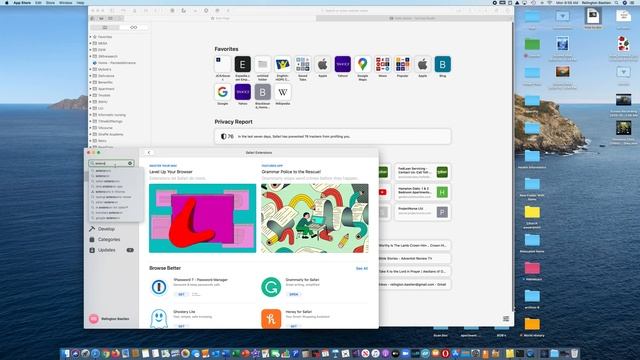Open Updates in the App Store sidebar
The image size is (640, 360).
point(106,250)
